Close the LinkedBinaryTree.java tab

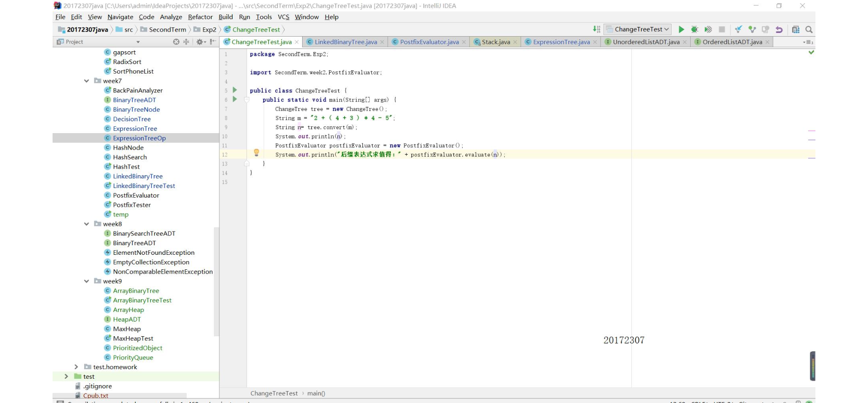click(382, 42)
